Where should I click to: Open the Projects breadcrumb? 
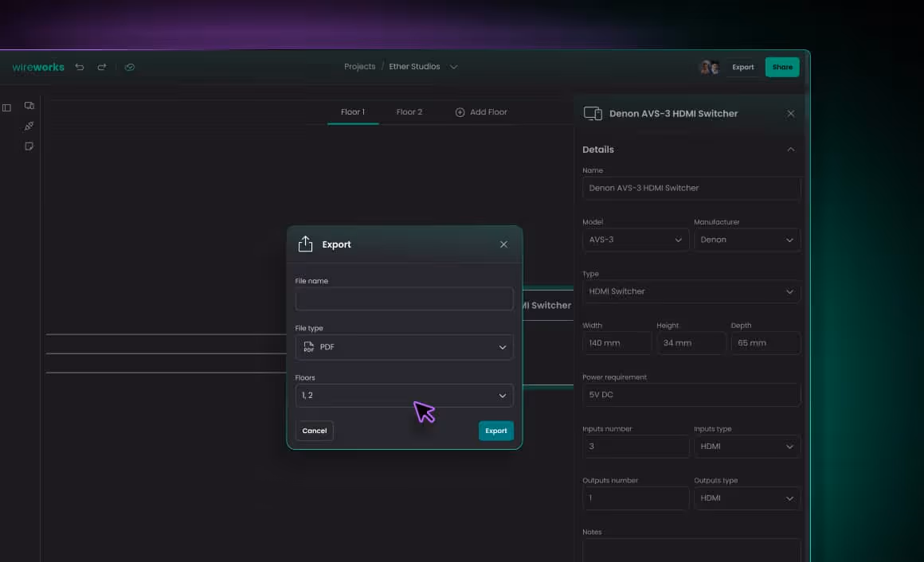point(359,66)
